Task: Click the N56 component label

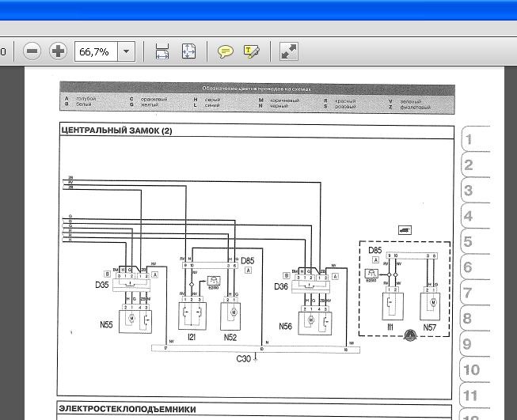Action: pos(285,326)
